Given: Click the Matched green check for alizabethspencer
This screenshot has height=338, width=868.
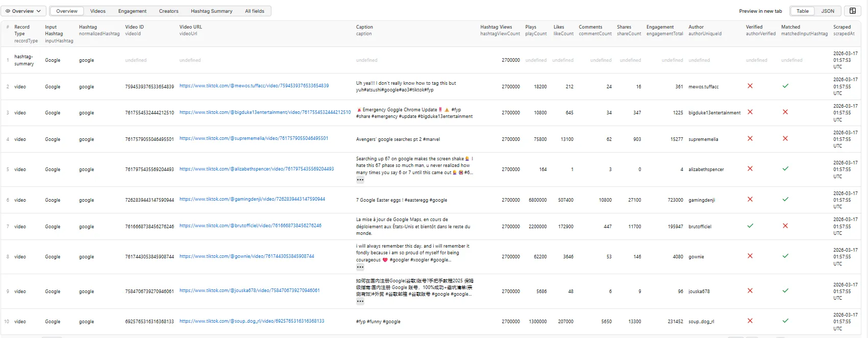Looking at the screenshot, I should (785, 168).
